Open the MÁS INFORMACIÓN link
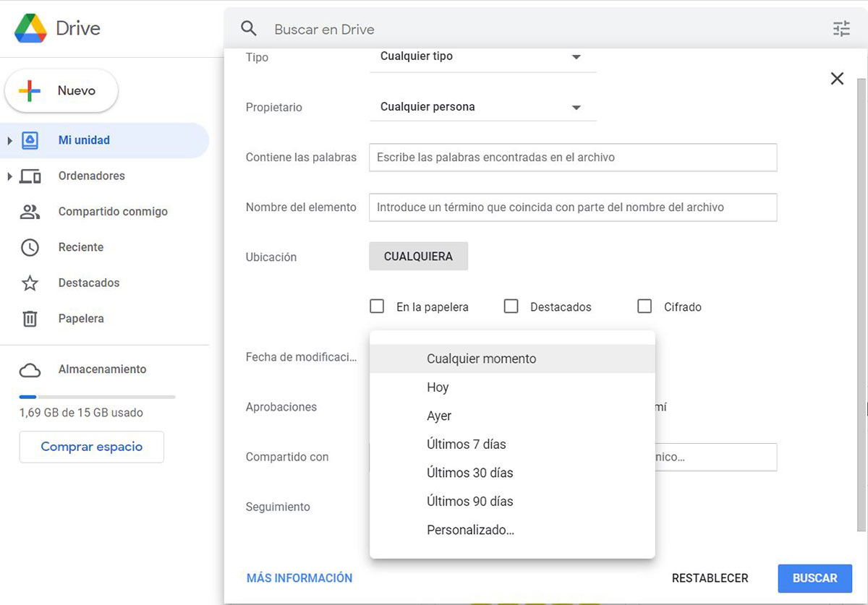The height and width of the screenshot is (605, 868). pos(299,578)
